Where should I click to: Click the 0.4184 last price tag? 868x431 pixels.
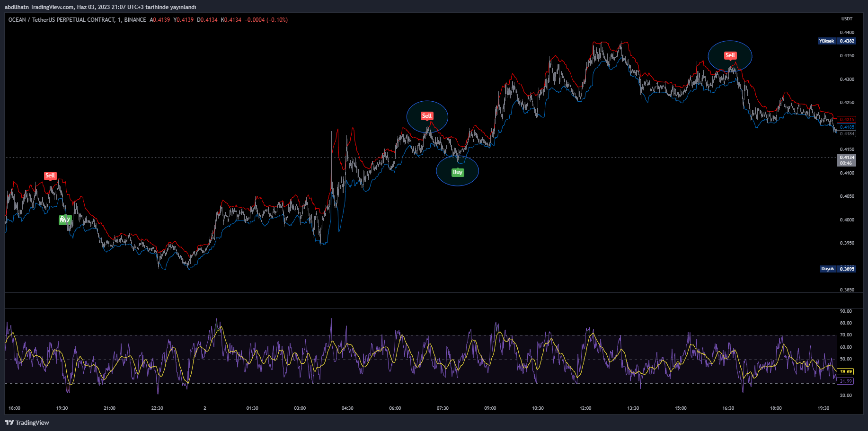click(x=847, y=134)
